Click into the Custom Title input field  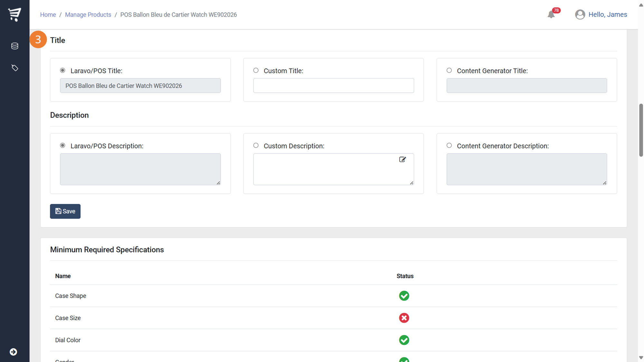point(333,86)
